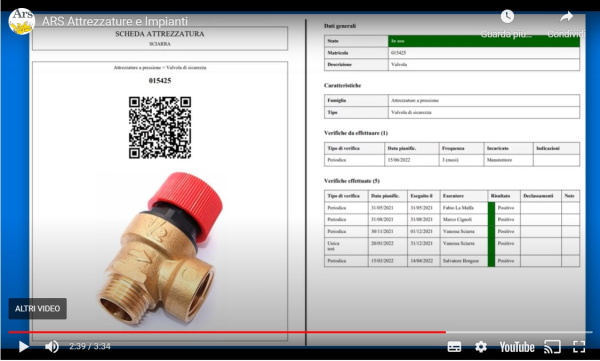Click the Condividi share arrow
Screen dimensions: 600x361
pos(566,16)
